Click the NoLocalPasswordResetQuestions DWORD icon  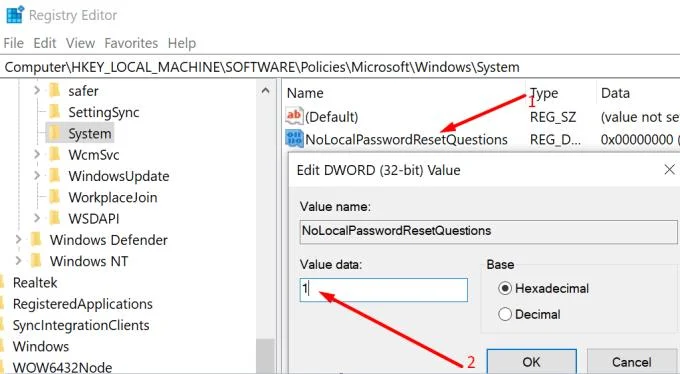click(294, 139)
